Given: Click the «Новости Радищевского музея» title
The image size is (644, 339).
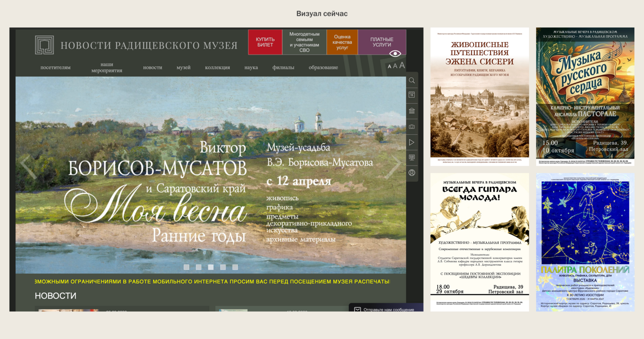Looking at the screenshot, I should [149, 45].
